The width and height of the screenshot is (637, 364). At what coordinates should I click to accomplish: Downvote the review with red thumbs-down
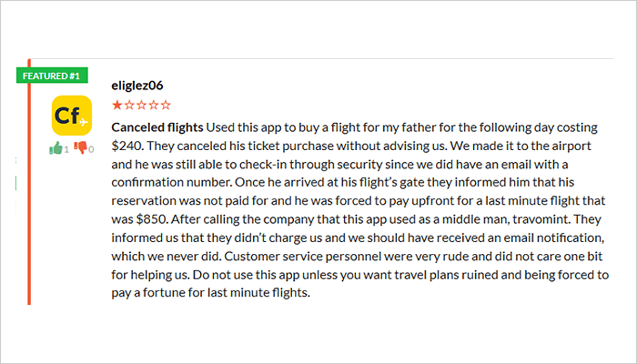(x=81, y=148)
